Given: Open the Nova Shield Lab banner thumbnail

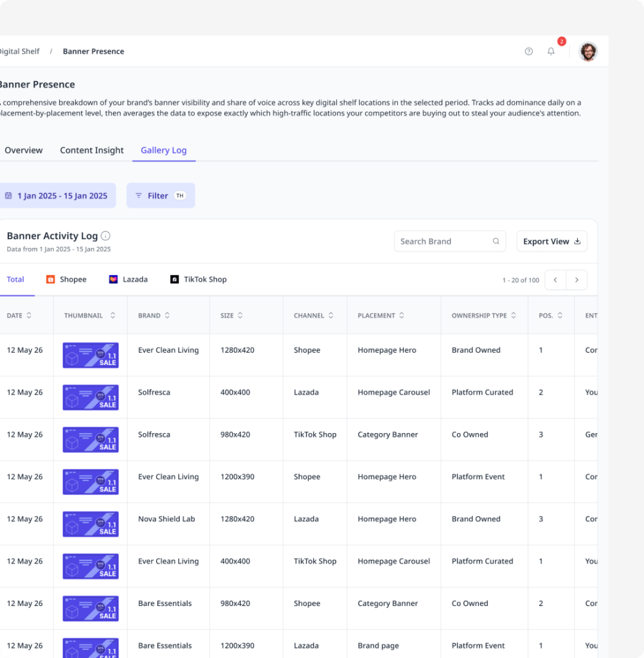Looking at the screenshot, I should (x=91, y=524).
